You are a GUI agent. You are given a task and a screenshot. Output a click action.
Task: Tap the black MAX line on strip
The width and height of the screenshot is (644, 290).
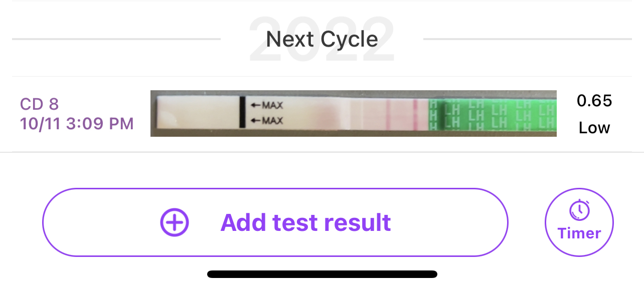pyautogui.click(x=242, y=112)
